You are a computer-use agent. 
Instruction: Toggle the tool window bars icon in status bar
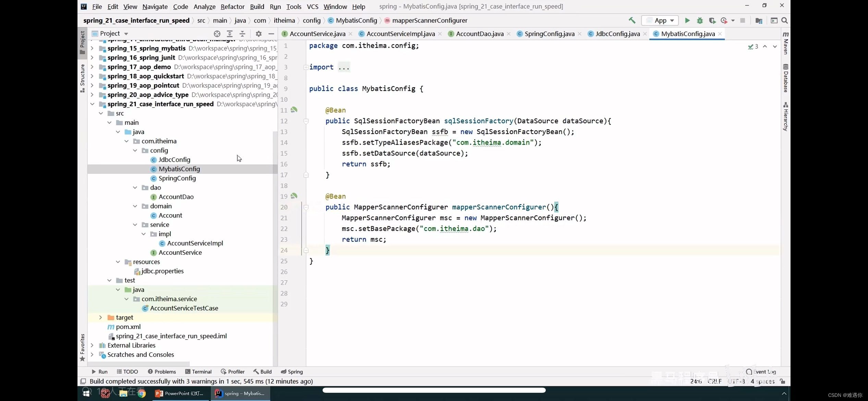pyautogui.click(x=83, y=381)
